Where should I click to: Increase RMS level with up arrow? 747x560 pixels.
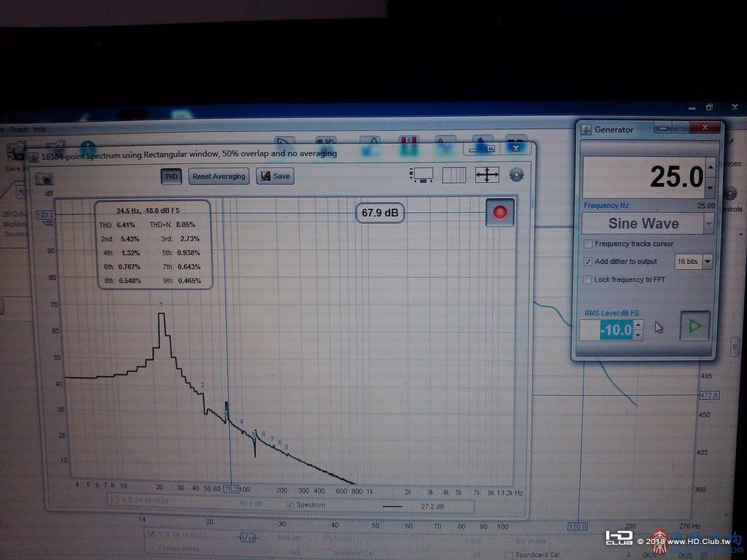click(x=638, y=324)
